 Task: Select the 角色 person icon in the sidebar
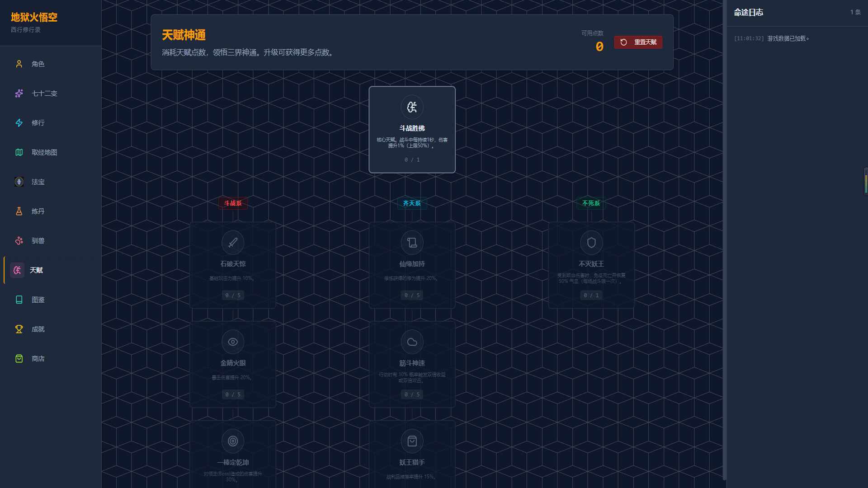tap(19, 64)
